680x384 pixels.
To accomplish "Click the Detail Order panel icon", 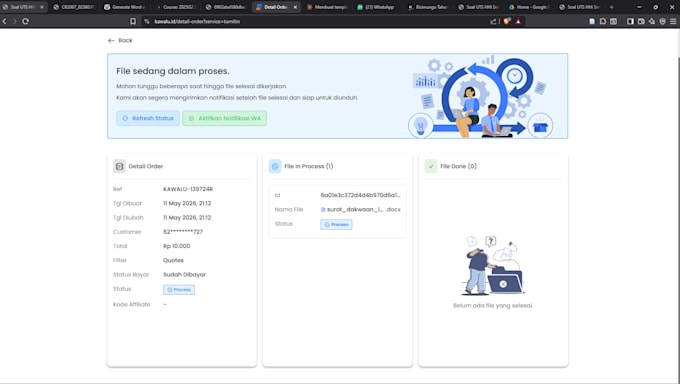I will point(119,166).
